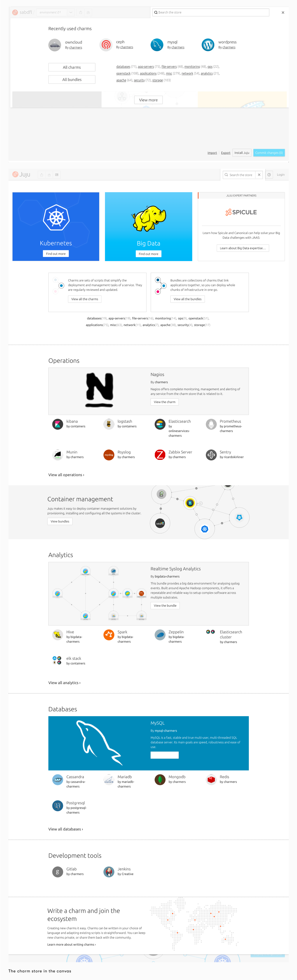The image size is (297, 980).
Task: Expand View all databases
Action: click(x=66, y=829)
